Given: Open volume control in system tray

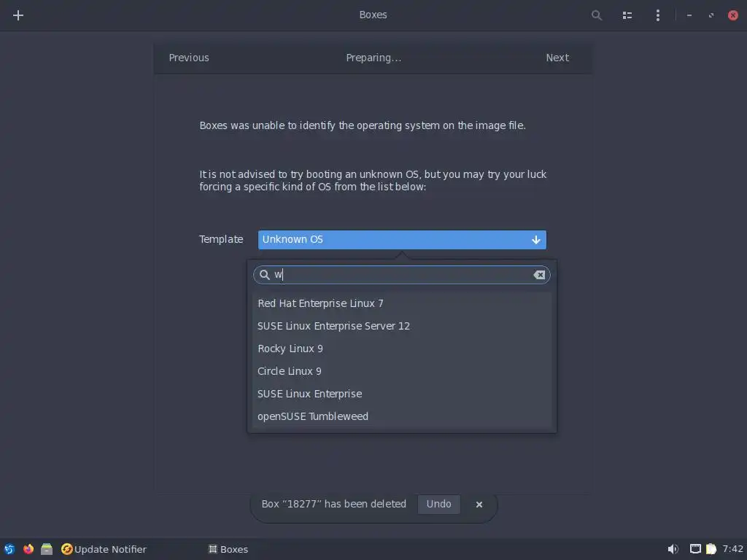Looking at the screenshot, I should coord(673,549).
